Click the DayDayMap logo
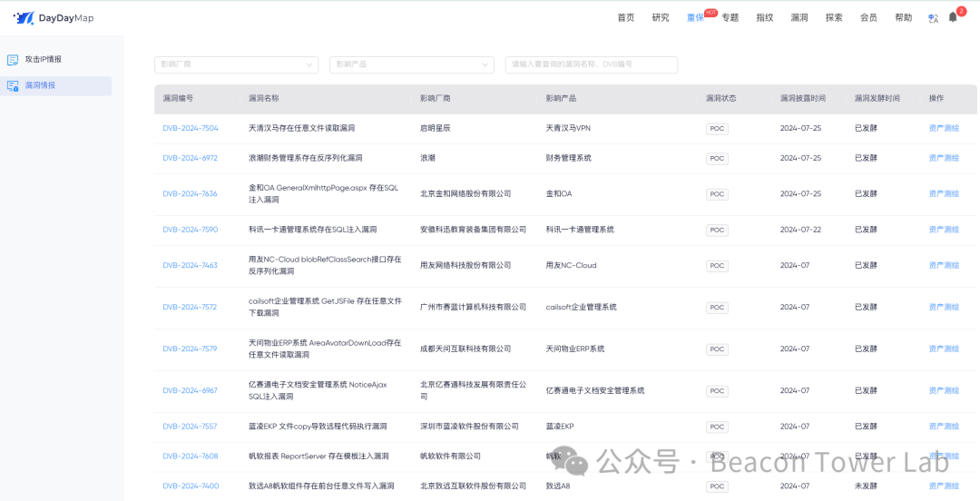 [x=54, y=18]
